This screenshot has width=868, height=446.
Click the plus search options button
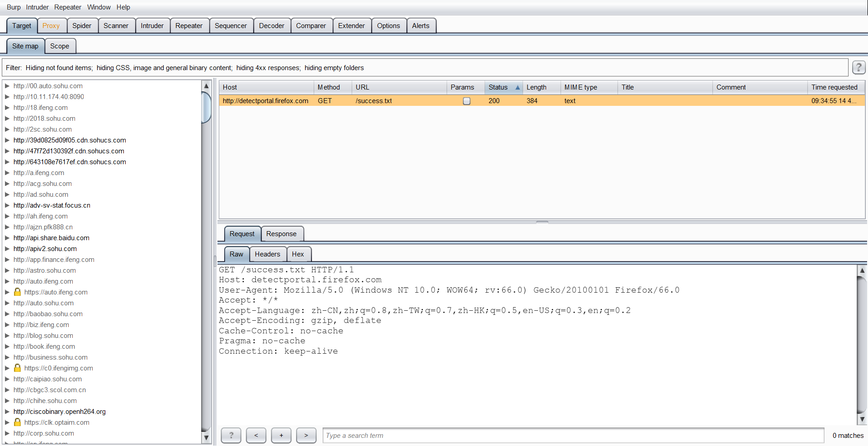click(x=281, y=436)
